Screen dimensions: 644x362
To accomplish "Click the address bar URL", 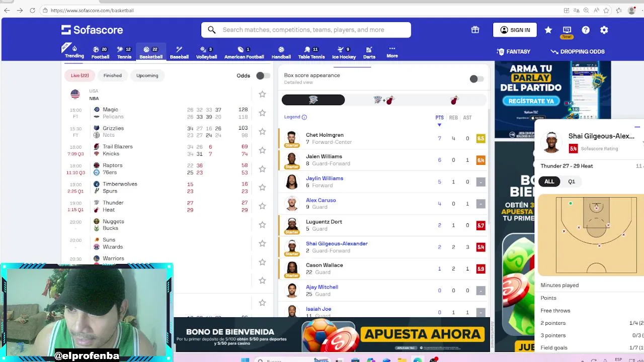I will coord(92,10).
